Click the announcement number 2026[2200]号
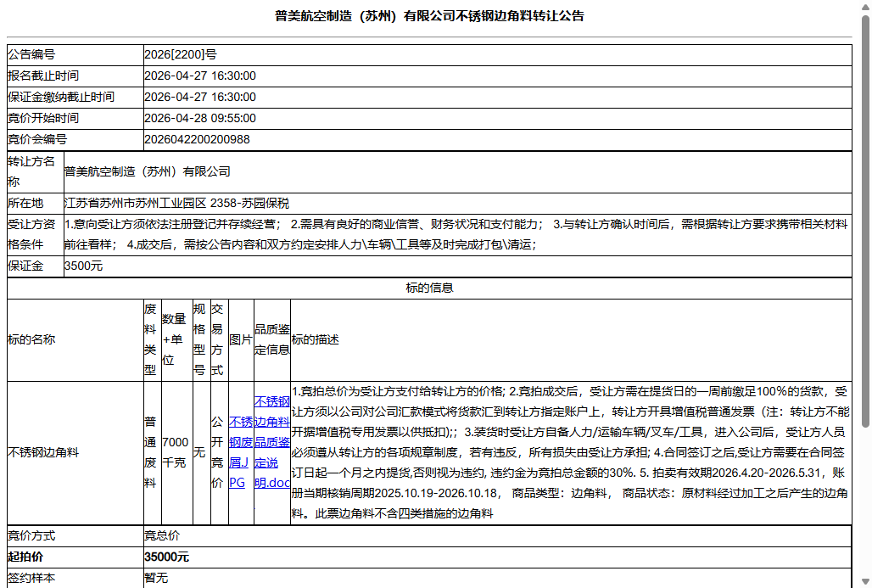 point(181,54)
